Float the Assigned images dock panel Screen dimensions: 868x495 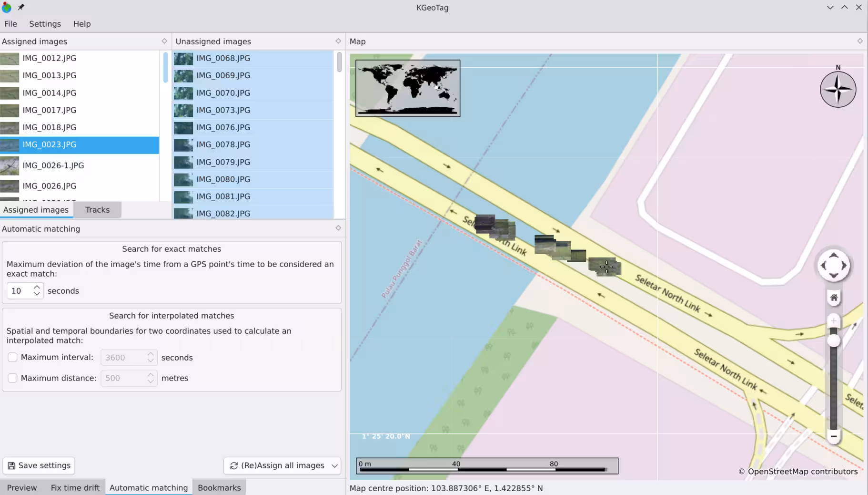click(164, 41)
